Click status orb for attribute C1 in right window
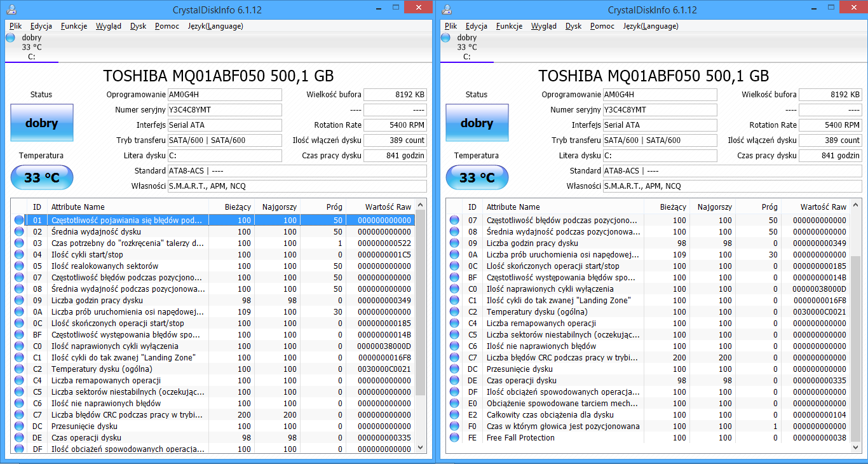The width and height of the screenshot is (868, 464). pos(454,301)
